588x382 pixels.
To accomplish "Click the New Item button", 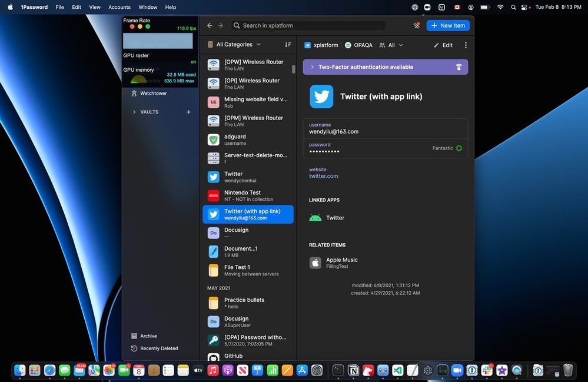I will coord(448,25).
